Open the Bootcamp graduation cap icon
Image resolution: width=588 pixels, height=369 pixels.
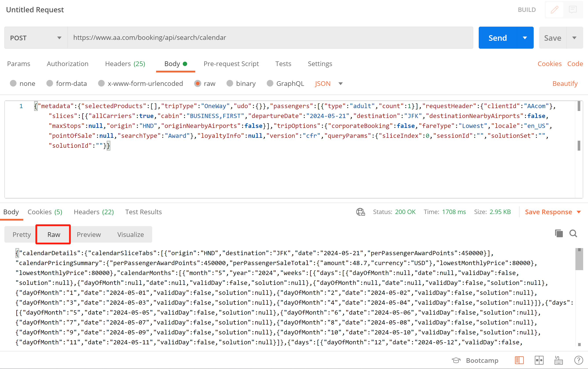[x=456, y=360]
